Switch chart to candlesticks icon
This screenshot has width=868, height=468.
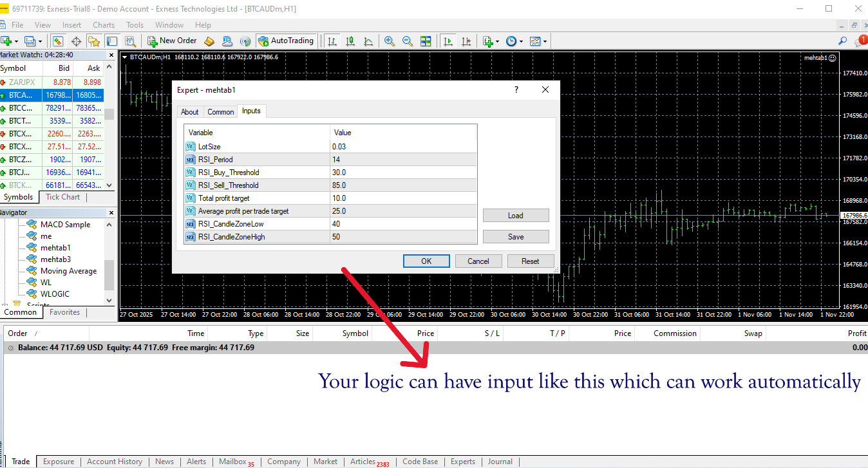[350, 41]
